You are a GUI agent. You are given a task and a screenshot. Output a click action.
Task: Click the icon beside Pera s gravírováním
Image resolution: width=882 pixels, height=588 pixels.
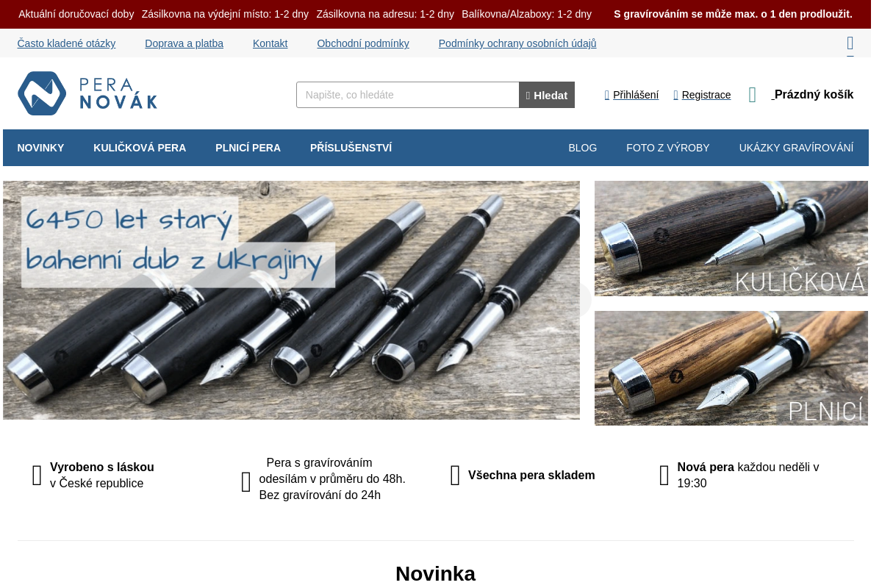[245, 482]
